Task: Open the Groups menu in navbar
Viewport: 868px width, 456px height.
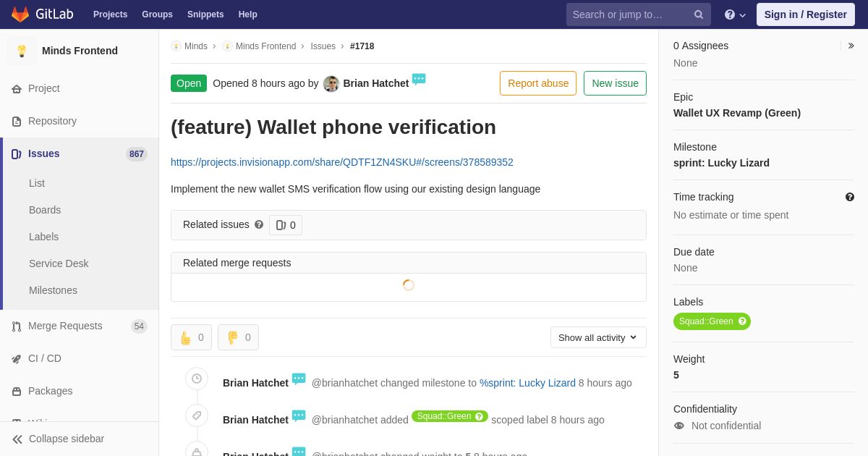Action: 157,14
